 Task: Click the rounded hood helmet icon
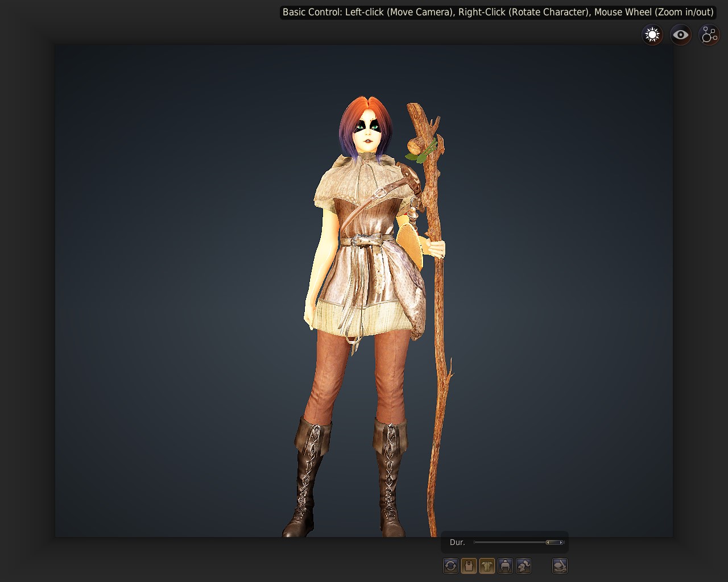[505, 566]
